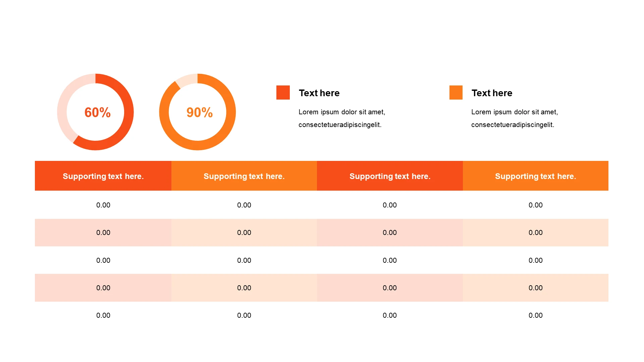Click the lighter orange legend square
Viewport: 644px width, 362px height.
click(456, 93)
